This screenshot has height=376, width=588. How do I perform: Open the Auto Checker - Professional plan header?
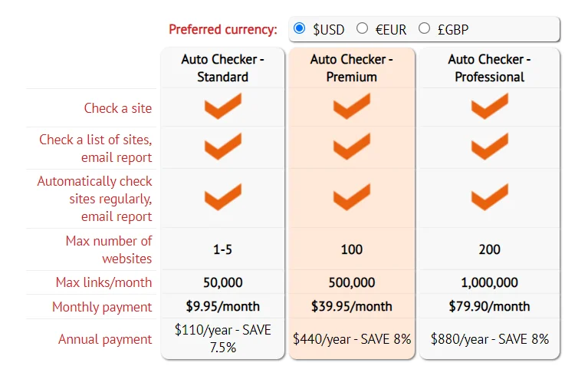pyautogui.click(x=489, y=68)
